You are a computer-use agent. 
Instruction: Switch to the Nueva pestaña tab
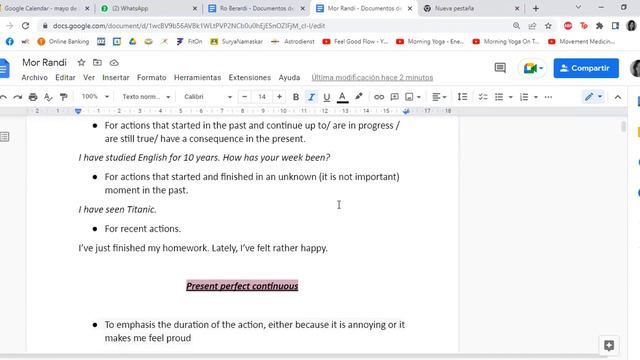(x=470, y=8)
